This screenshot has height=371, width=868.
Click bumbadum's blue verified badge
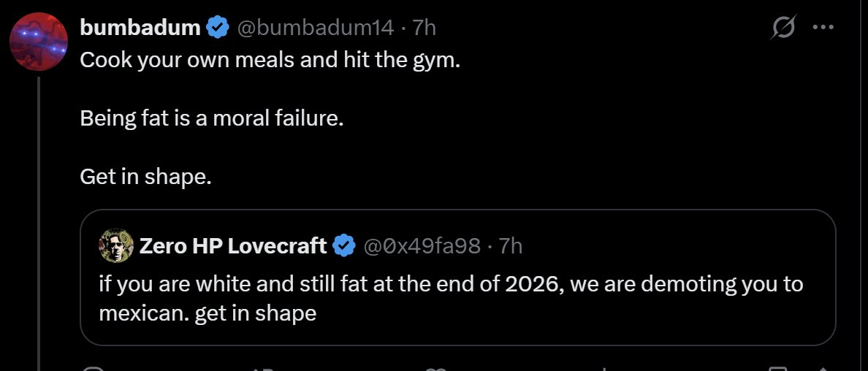click(217, 28)
